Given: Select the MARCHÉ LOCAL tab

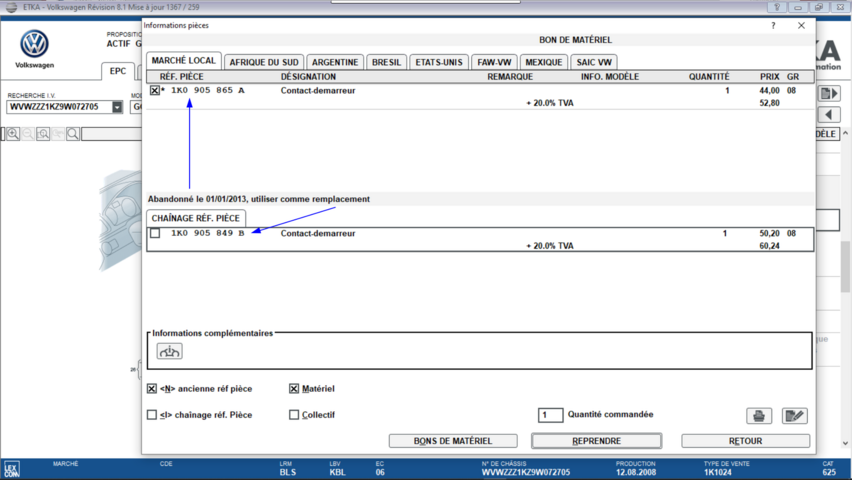Looking at the screenshot, I should [184, 60].
